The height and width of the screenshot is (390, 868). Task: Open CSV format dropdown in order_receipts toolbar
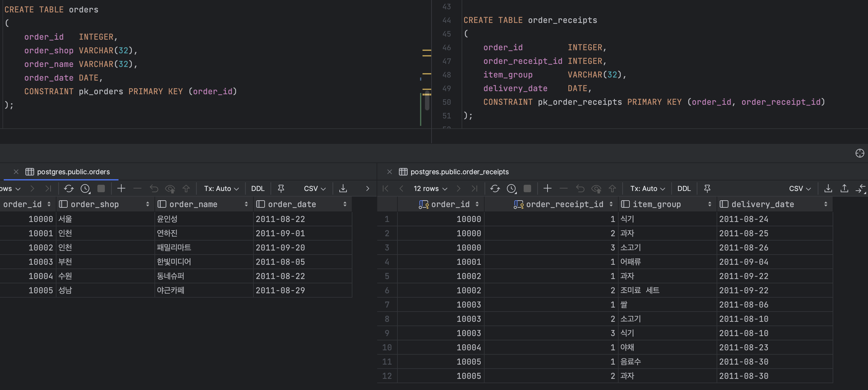point(800,188)
